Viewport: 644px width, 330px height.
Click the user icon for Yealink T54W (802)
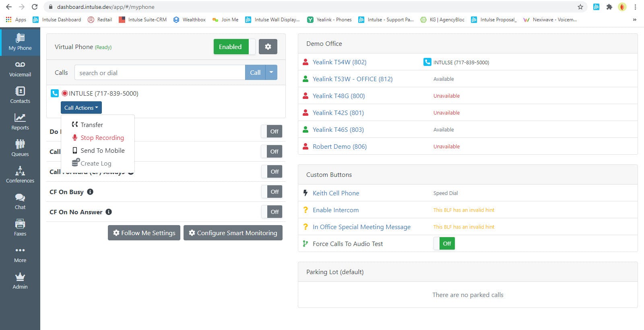point(305,62)
